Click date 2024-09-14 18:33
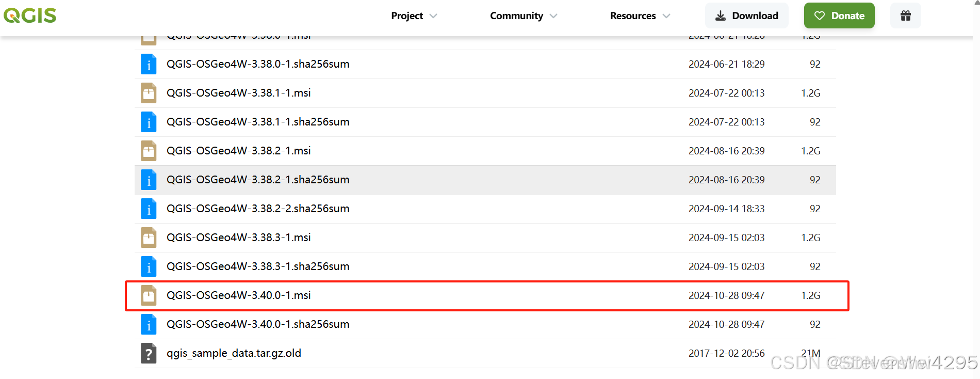The image size is (980, 379). pyautogui.click(x=726, y=209)
